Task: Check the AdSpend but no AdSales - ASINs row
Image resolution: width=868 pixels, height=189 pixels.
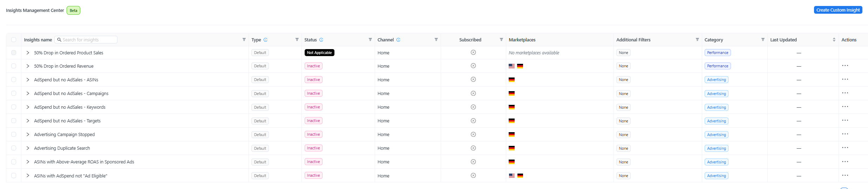Action: point(14,80)
